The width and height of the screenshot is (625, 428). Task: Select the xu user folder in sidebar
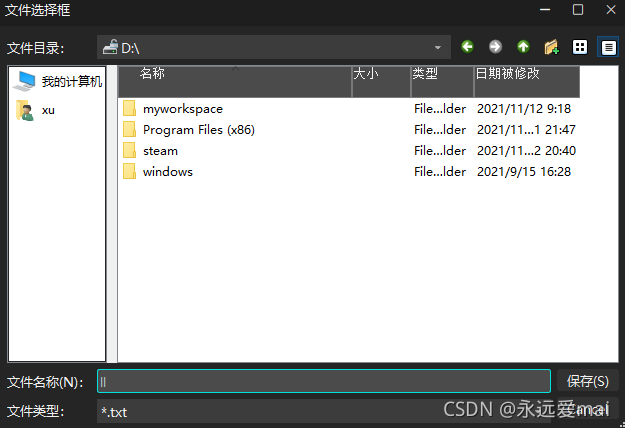click(35, 110)
